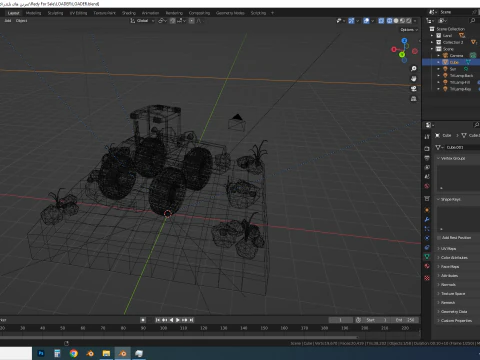Viewport: 480px width, 360px height.
Task: Click the viewport pan hand icon
Action: click(414, 79)
